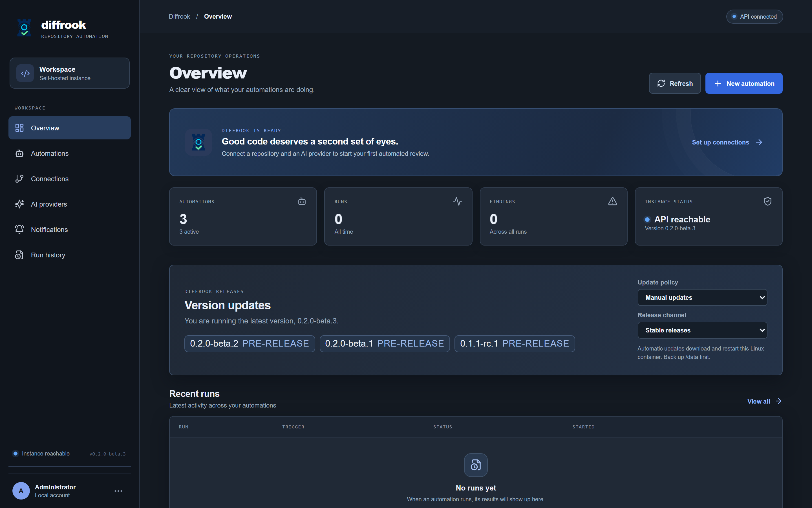Click the shield icon on Instance Status card
This screenshot has height=508, width=812.
point(768,201)
